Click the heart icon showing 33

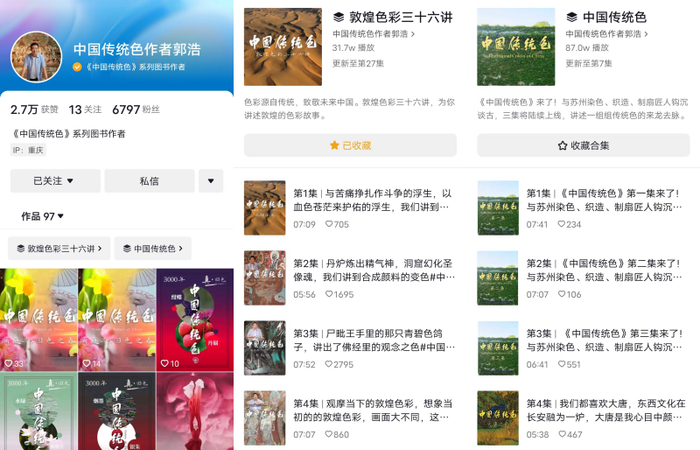pyautogui.click(x=8, y=363)
